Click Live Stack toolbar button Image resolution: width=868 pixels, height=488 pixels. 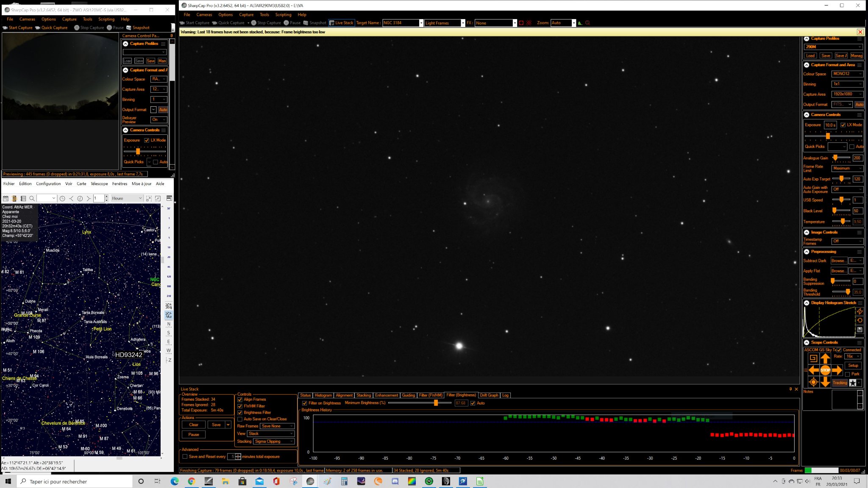pos(341,23)
